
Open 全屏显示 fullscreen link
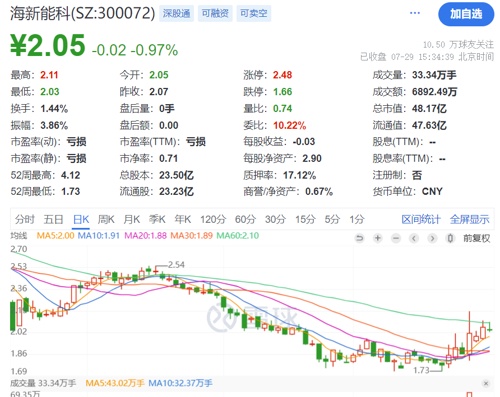pyautogui.click(x=469, y=219)
